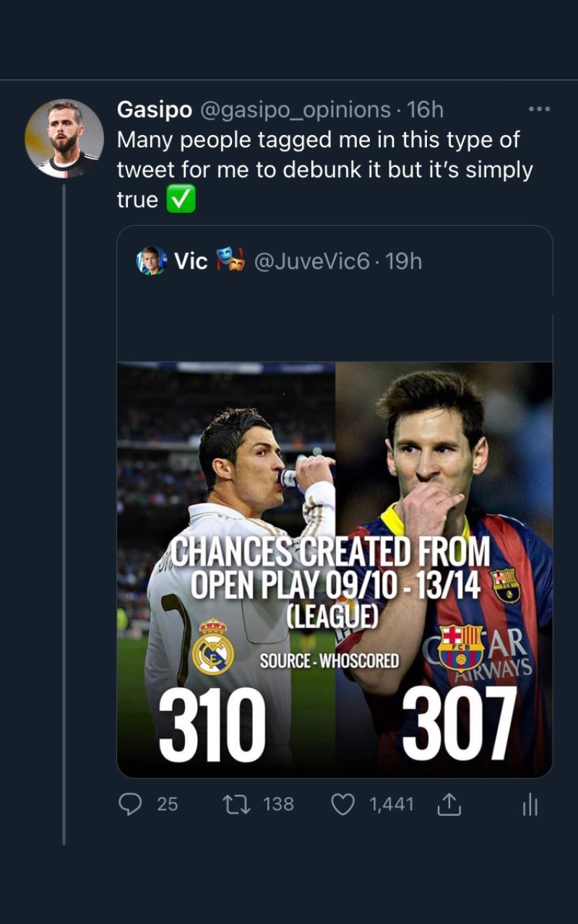This screenshot has width=578, height=924.
Task: Click the 19h quoted tweet timestamp
Action: [x=405, y=261]
